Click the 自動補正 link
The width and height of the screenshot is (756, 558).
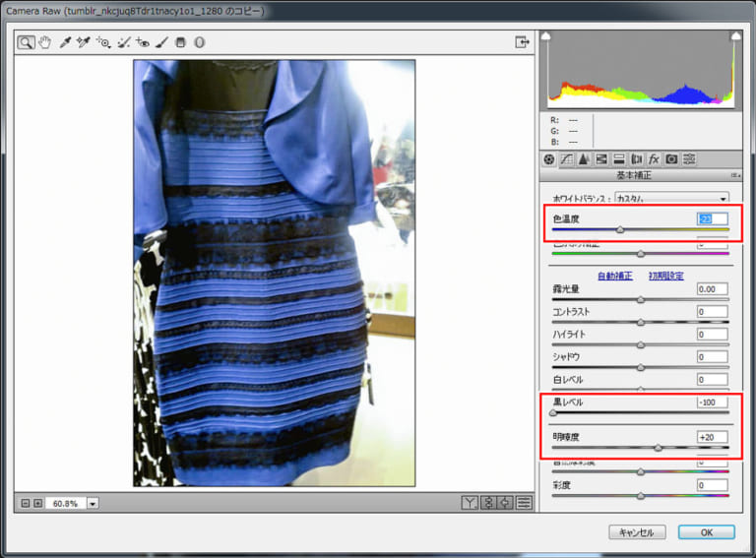[614, 276]
